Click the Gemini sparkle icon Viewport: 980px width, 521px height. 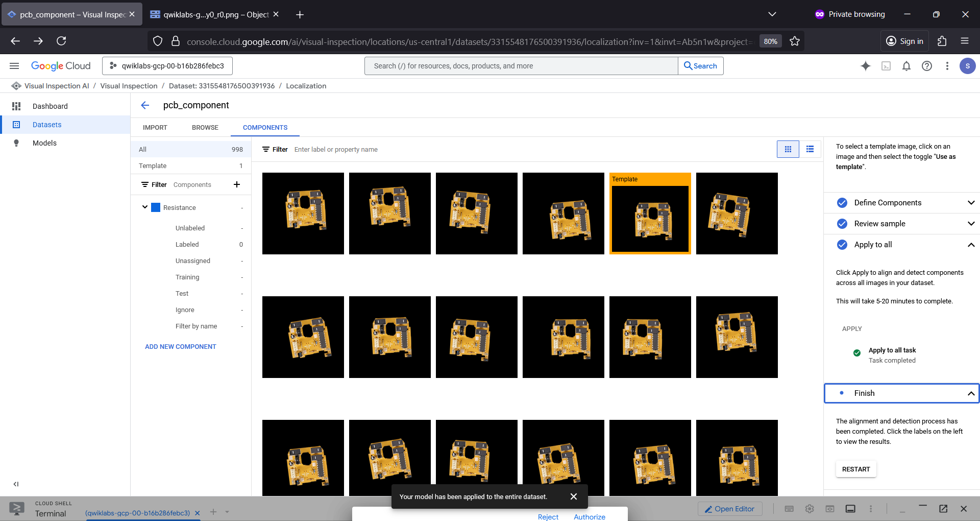pyautogui.click(x=866, y=66)
